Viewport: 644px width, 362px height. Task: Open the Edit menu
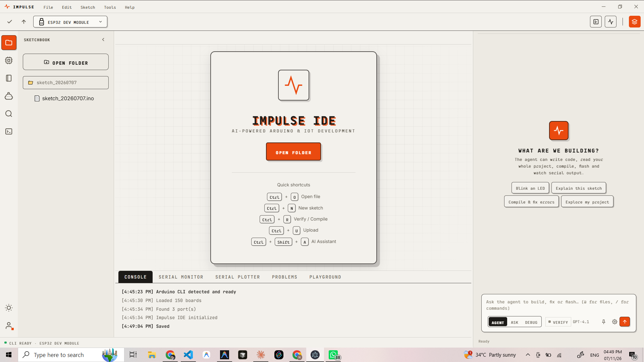[67, 7]
